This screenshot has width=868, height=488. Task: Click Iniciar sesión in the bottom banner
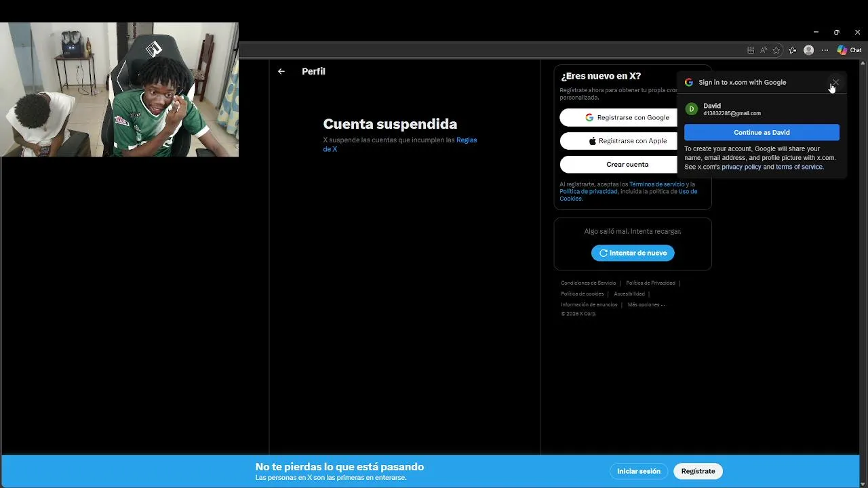tap(639, 471)
